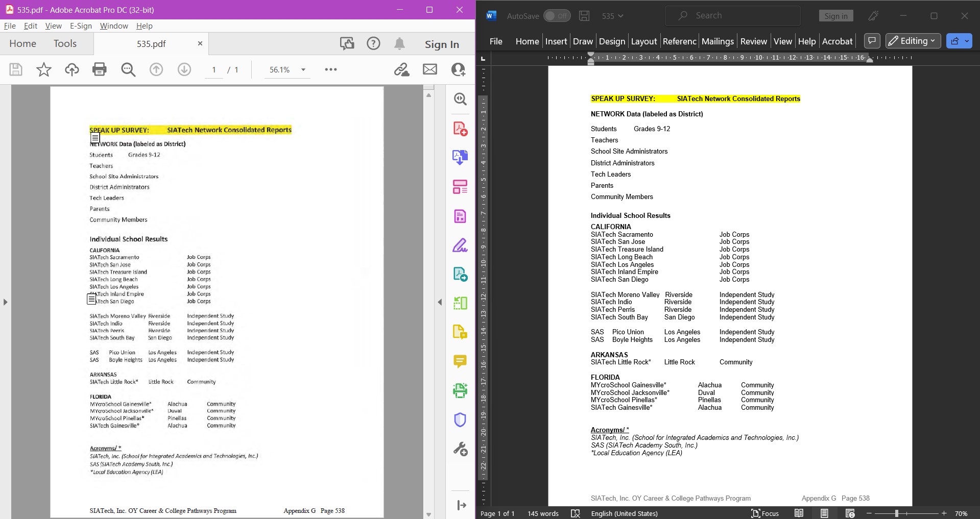Open the Organize Pages tool in sidebar
This screenshot has width=980, height=519.
coord(460,187)
